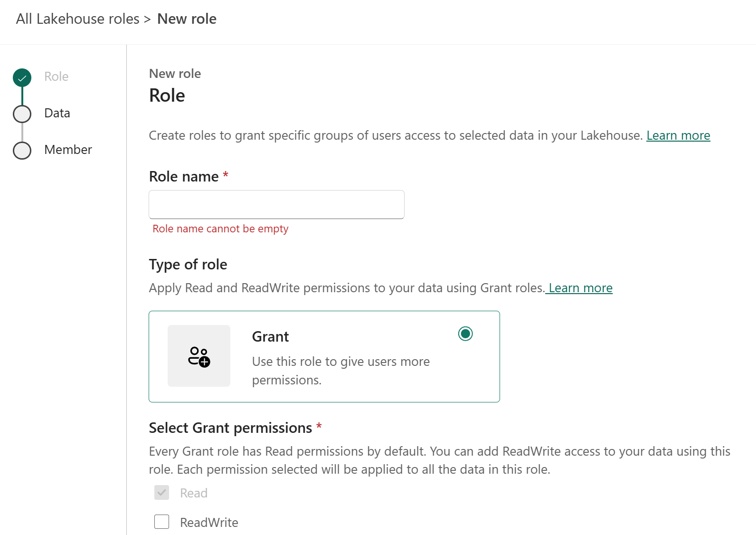756x535 pixels.
Task: Go to the Data step
Action: pos(57,113)
